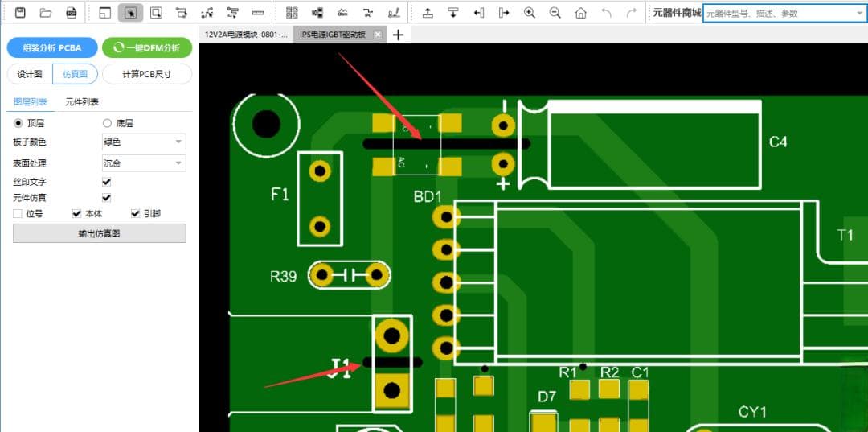Click the Save file icon
The width and height of the screenshot is (868, 432).
[20, 13]
